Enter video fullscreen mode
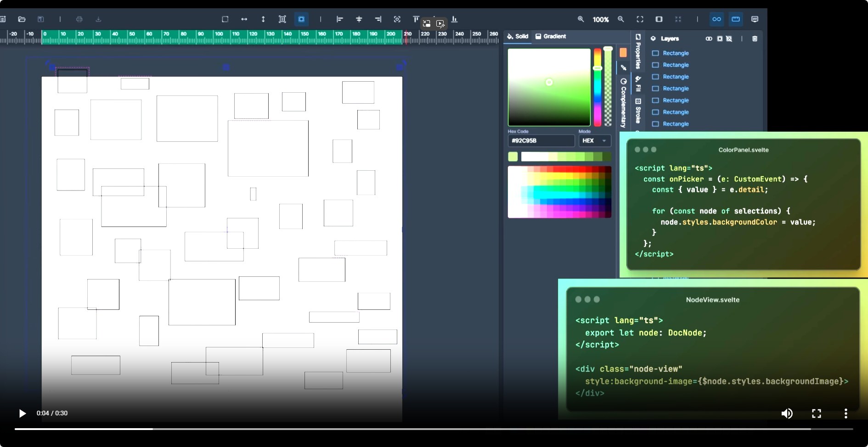The width and height of the screenshot is (868, 447). tap(817, 413)
